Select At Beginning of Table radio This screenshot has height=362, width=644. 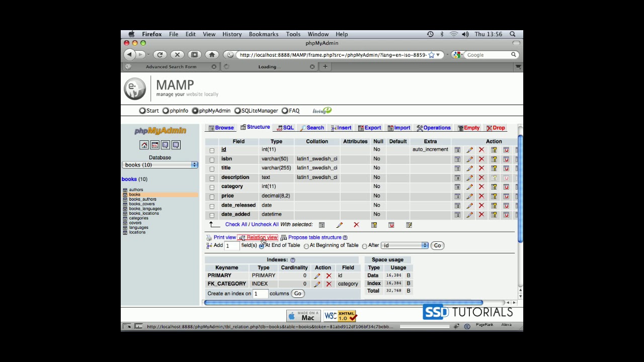click(306, 246)
